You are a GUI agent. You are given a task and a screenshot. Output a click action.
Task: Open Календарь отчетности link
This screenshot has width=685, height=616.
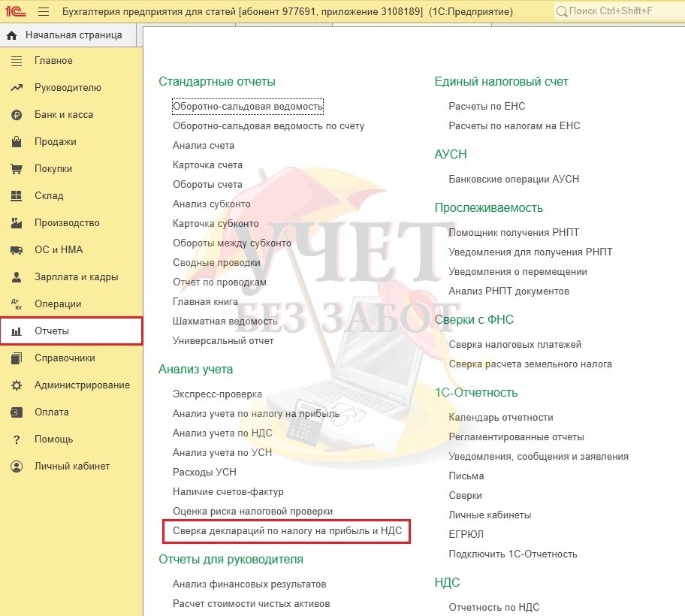click(x=501, y=418)
